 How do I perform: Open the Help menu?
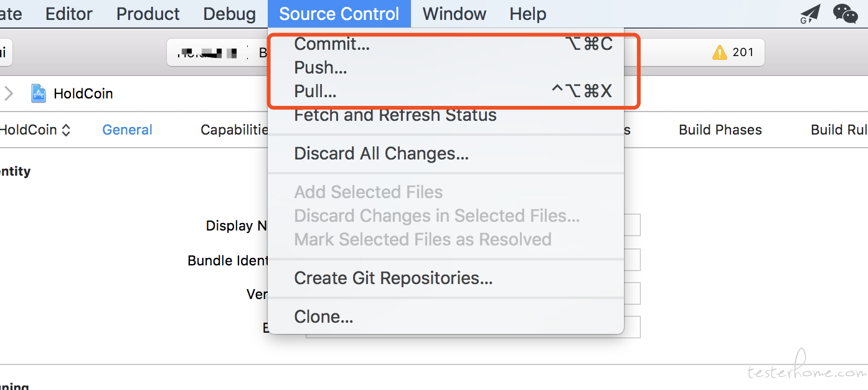528,14
